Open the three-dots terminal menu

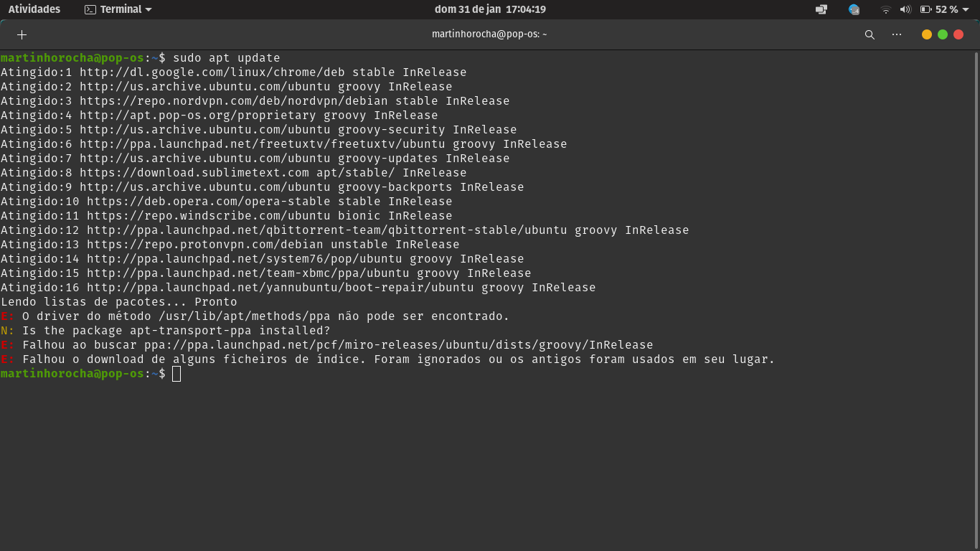897,34
